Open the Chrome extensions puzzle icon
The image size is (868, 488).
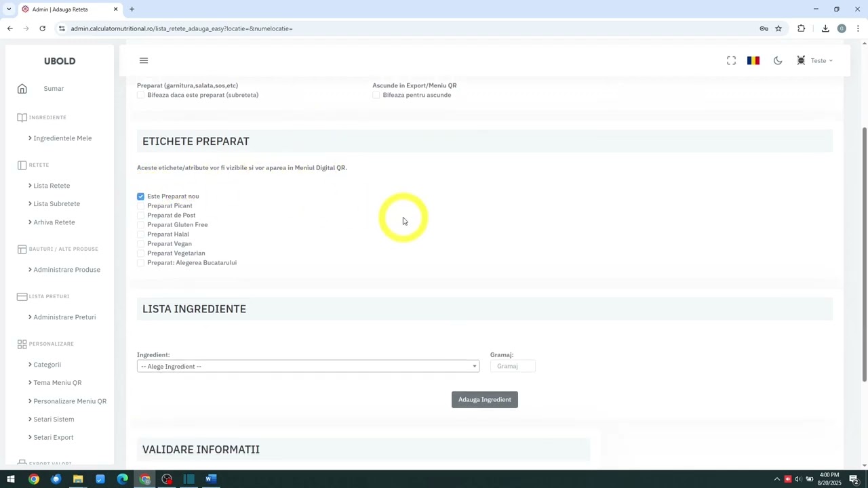tap(802, 28)
